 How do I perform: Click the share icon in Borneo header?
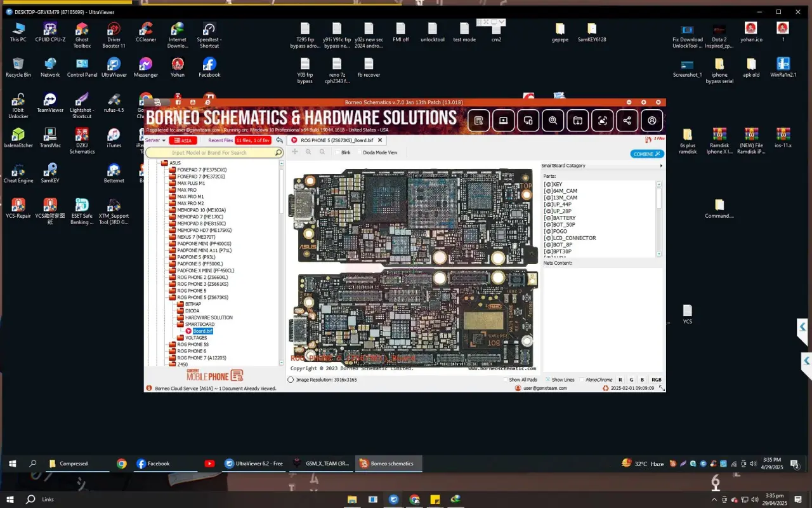(627, 121)
